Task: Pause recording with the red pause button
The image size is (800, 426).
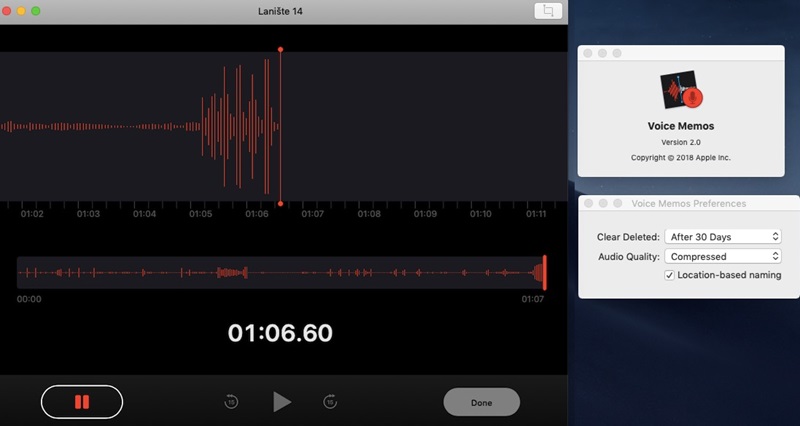Action: point(82,402)
